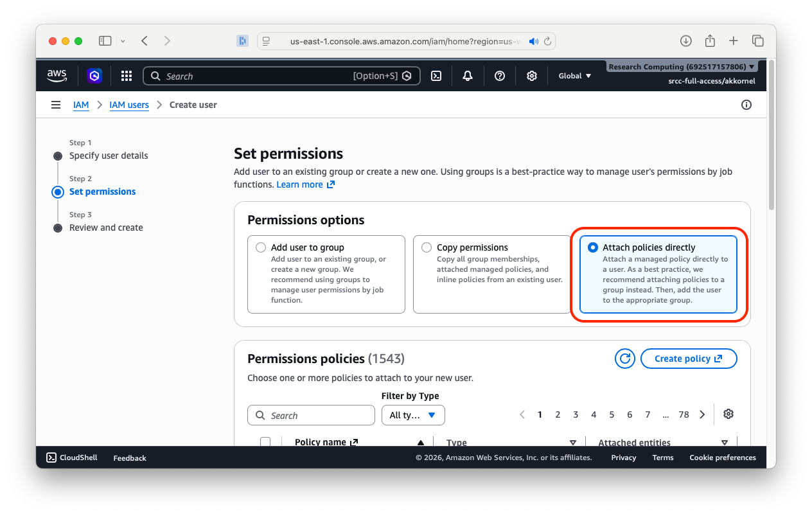Screen dimensions: 812x516
Task: Click the Step 1 Specify user details
Action: coord(109,156)
